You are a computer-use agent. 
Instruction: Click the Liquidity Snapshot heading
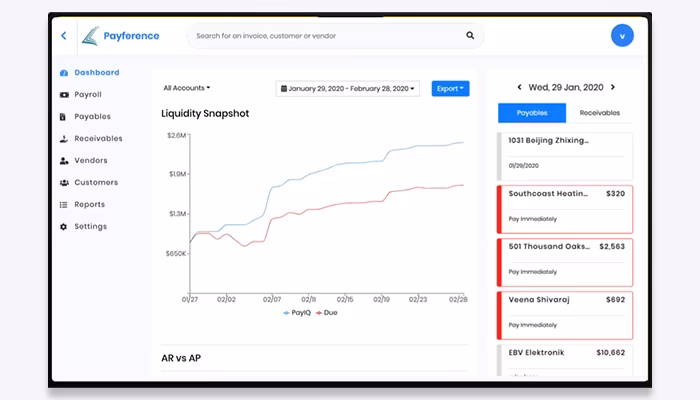[x=205, y=113]
